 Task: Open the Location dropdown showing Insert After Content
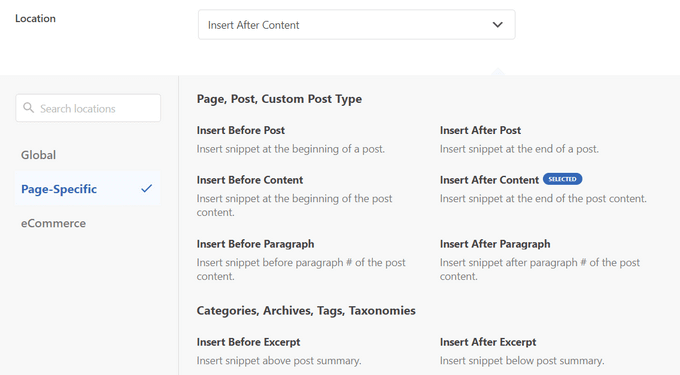click(x=356, y=25)
